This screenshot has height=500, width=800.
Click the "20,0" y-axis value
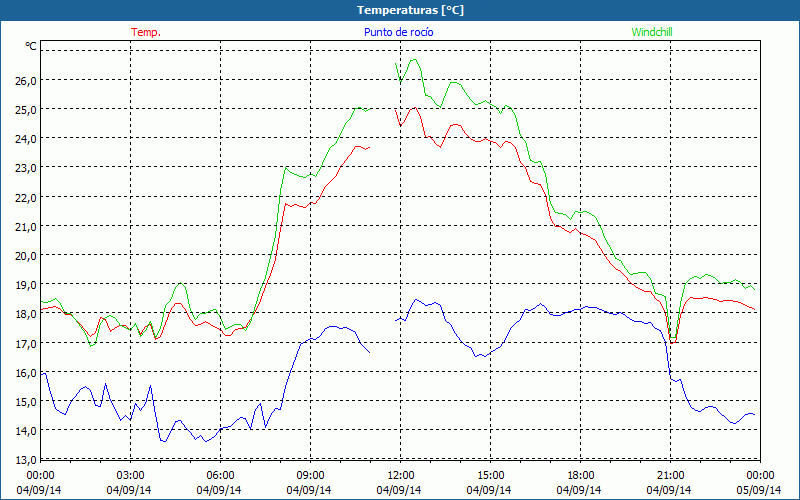pyautogui.click(x=25, y=256)
